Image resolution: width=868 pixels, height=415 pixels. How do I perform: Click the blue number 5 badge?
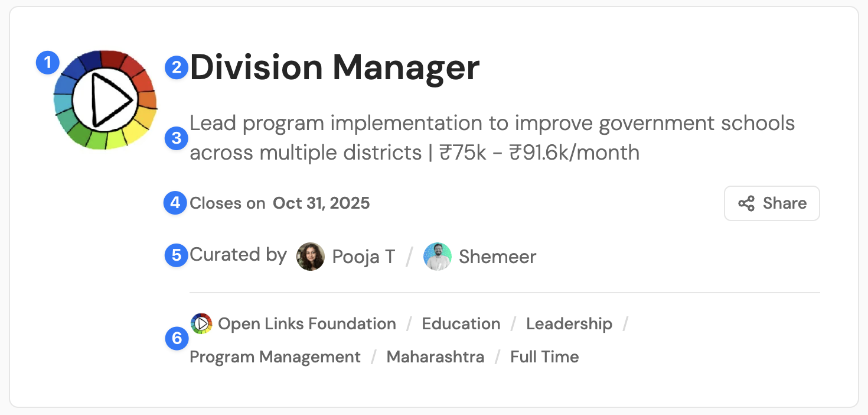(176, 255)
